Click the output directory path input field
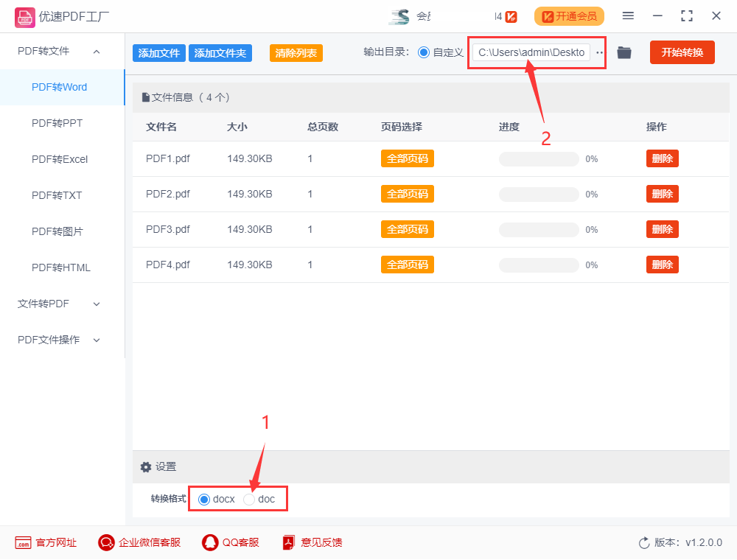The height and width of the screenshot is (560, 737). coord(532,52)
